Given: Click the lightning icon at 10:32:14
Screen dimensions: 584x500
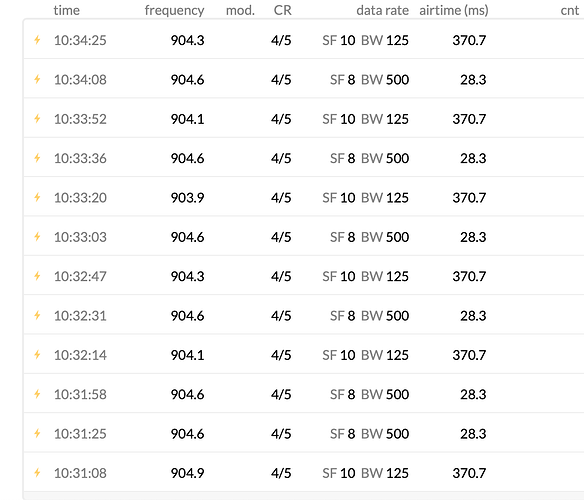Looking at the screenshot, I should [37, 354].
